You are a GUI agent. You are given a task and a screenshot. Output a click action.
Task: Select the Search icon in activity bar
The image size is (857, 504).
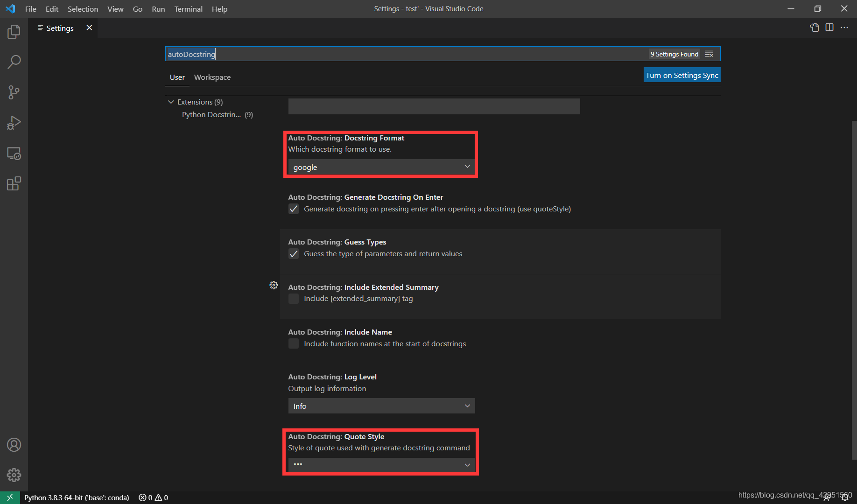(x=14, y=61)
